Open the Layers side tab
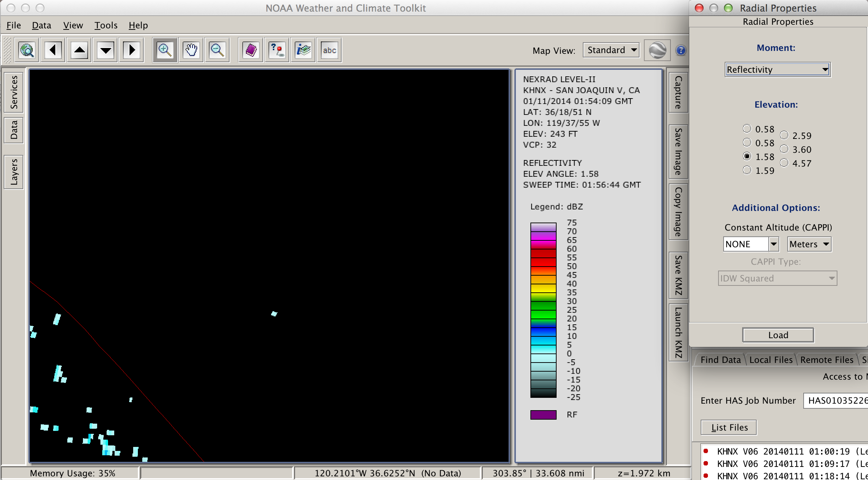This screenshot has height=480, width=868. (x=14, y=172)
